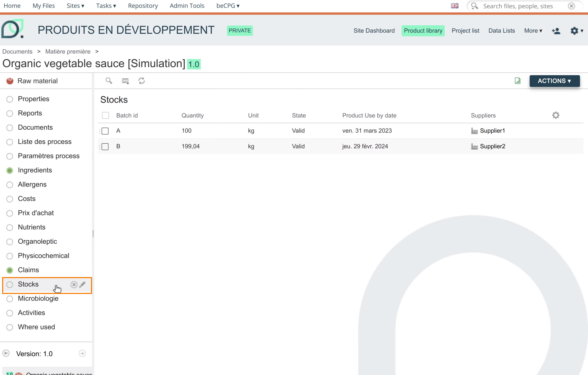Viewport: 588px width, 375px height.
Task: Click the Supplier1 factory icon
Action: click(x=474, y=131)
